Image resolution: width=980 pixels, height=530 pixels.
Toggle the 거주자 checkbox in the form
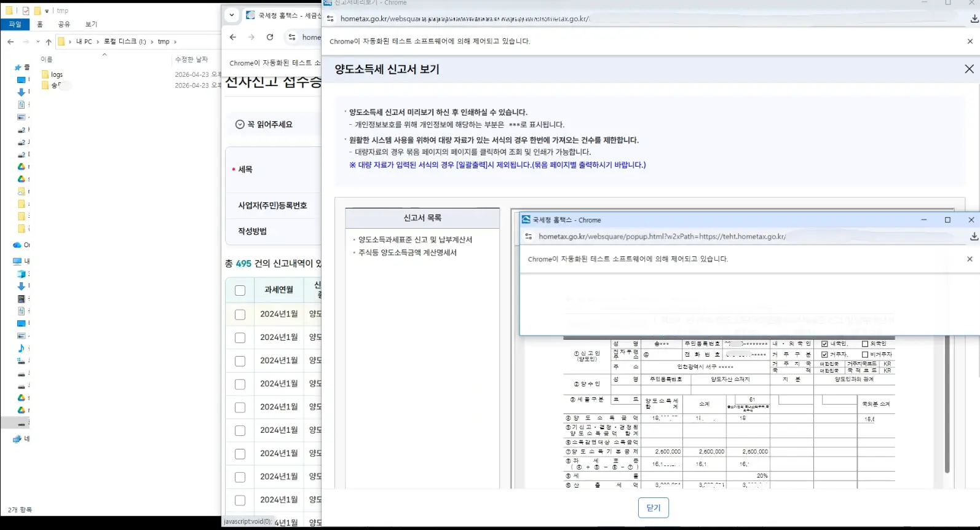pos(824,354)
